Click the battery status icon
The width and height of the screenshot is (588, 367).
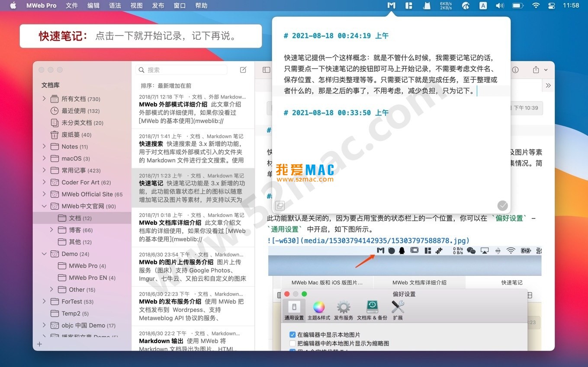pos(518,6)
